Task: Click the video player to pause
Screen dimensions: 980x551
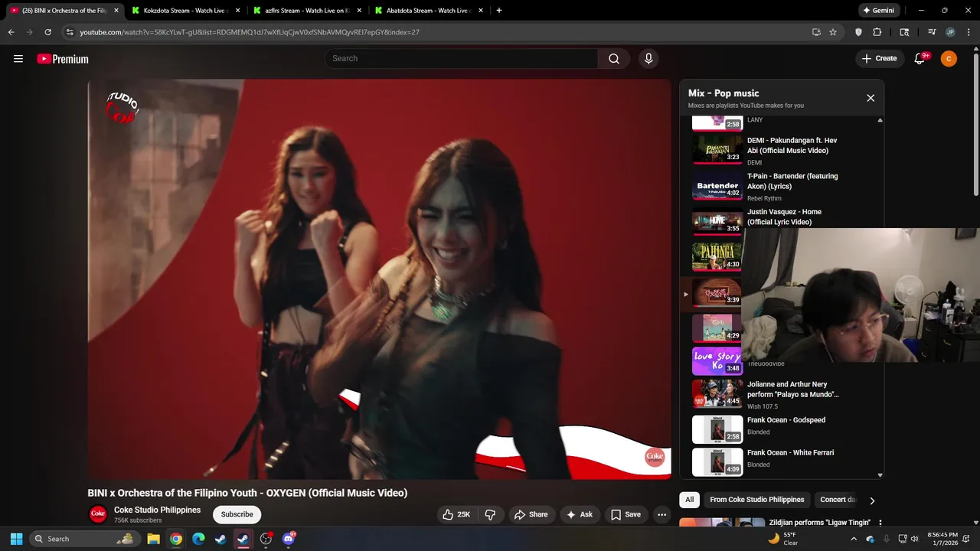Action: (379, 279)
